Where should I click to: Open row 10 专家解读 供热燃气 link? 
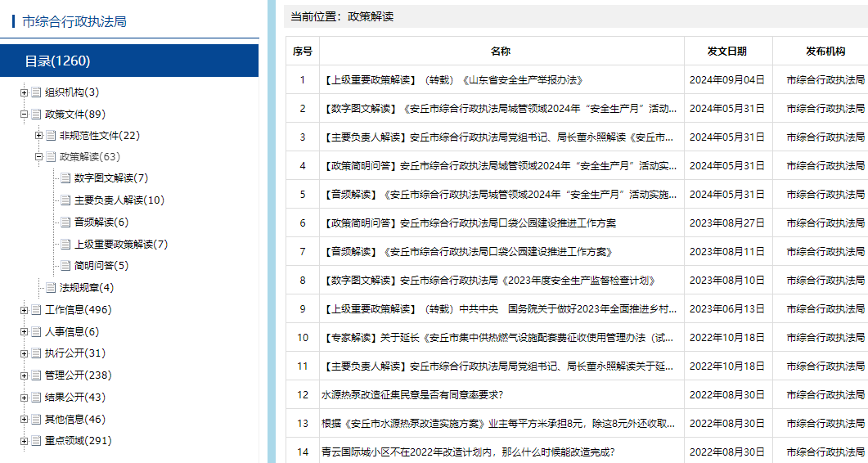click(497, 338)
